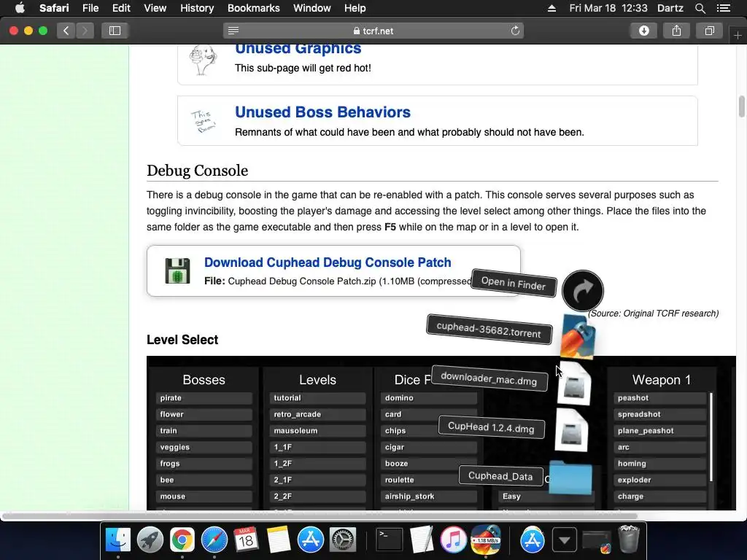Open Terminal from the Dock
747x560 pixels.
pos(390,540)
